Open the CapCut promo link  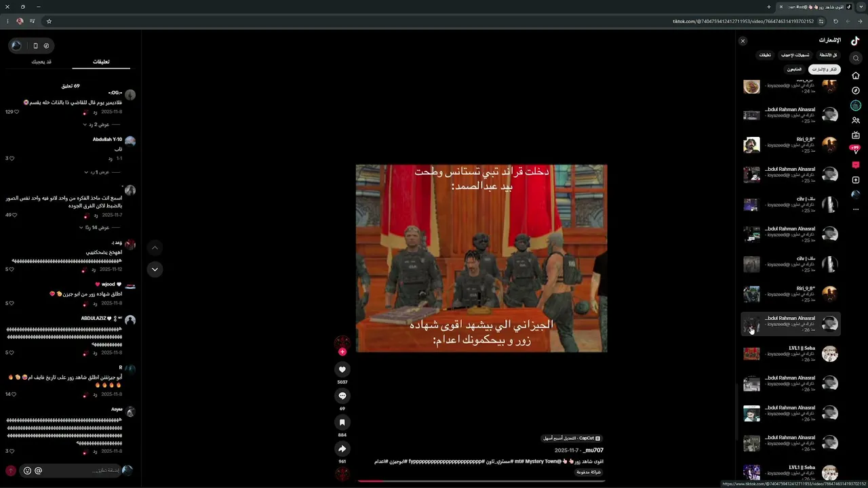pyautogui.click(x=572, y=438)
